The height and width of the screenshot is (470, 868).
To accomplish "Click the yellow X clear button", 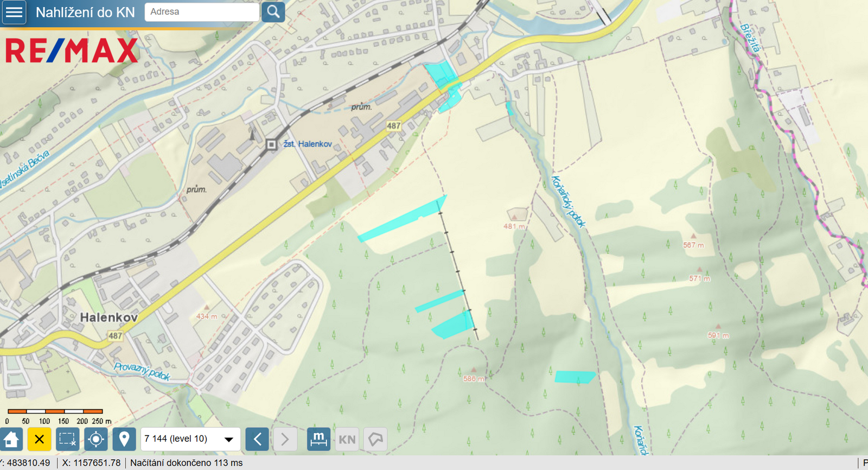I will [40, 439].
